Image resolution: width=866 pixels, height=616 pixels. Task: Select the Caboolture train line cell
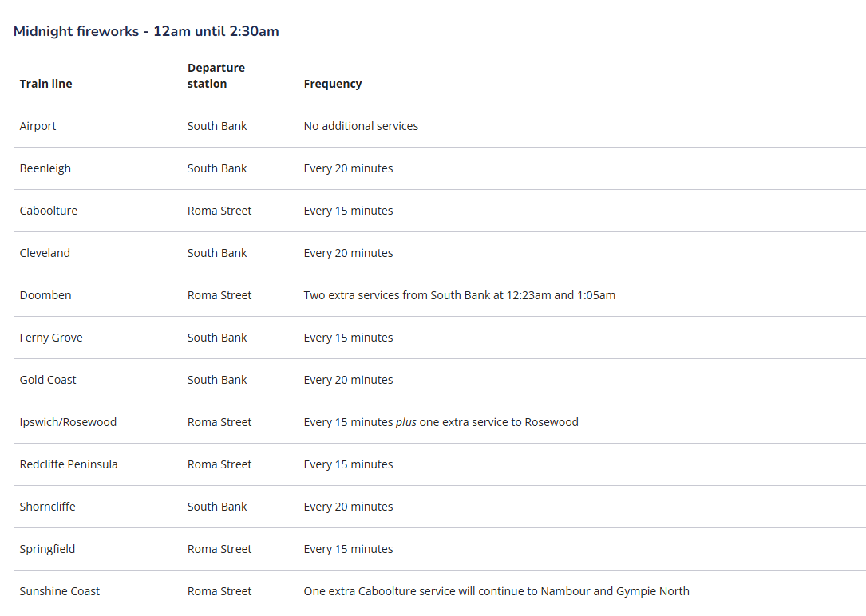(x=48, y=211)
